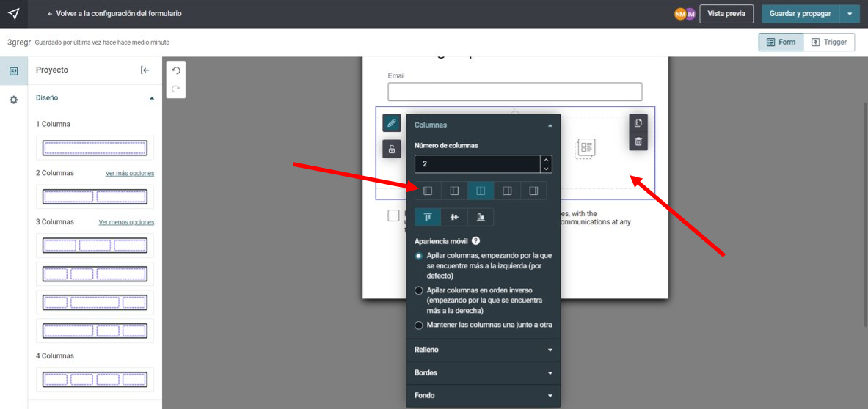Expand the Bordes section
This screenshot has width=868, height=409.
tap(484, 373)
